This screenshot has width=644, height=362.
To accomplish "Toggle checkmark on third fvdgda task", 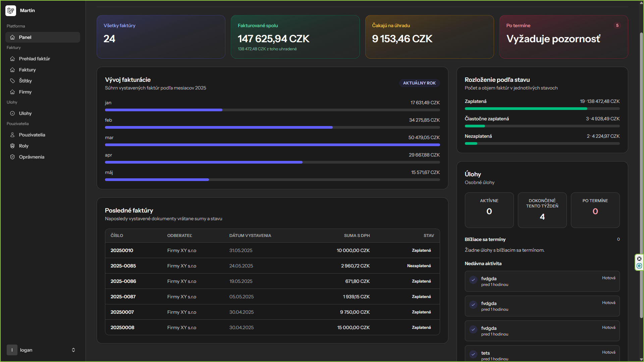I will (473, 329).
